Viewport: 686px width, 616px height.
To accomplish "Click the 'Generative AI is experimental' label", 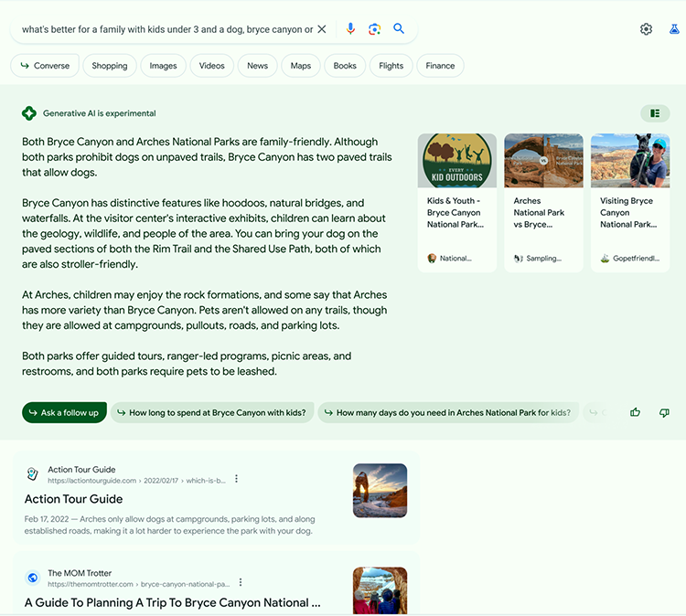I will [x=100, y=113].
